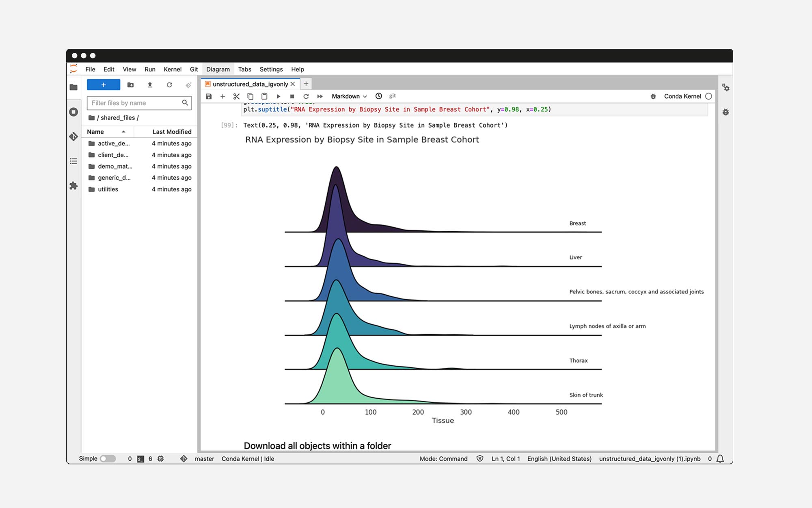Select the client_de... folder
The image size is (812, 508).
tap(139, 155)
